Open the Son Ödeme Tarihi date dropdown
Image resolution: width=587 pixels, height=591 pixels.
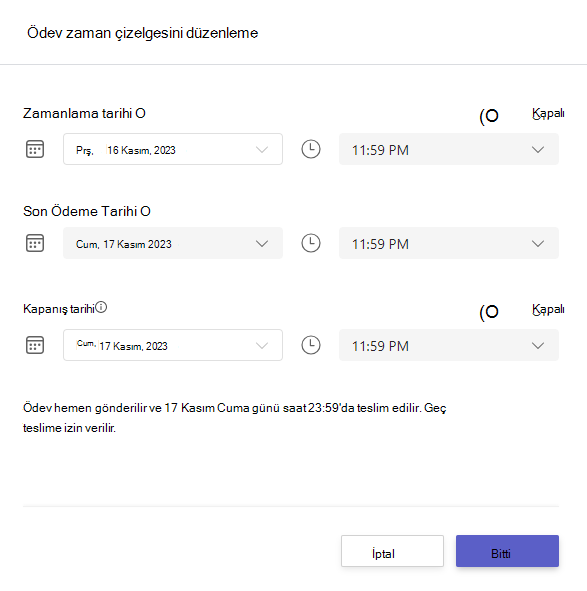click(x=173, y=243)
